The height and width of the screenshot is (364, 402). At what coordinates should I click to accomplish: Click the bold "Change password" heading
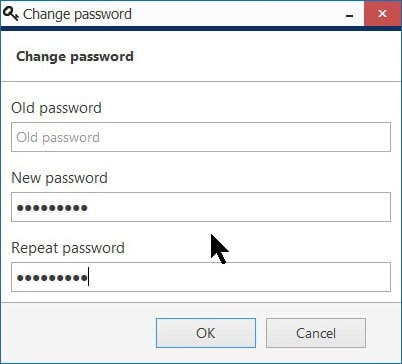(x=75, y=56)
